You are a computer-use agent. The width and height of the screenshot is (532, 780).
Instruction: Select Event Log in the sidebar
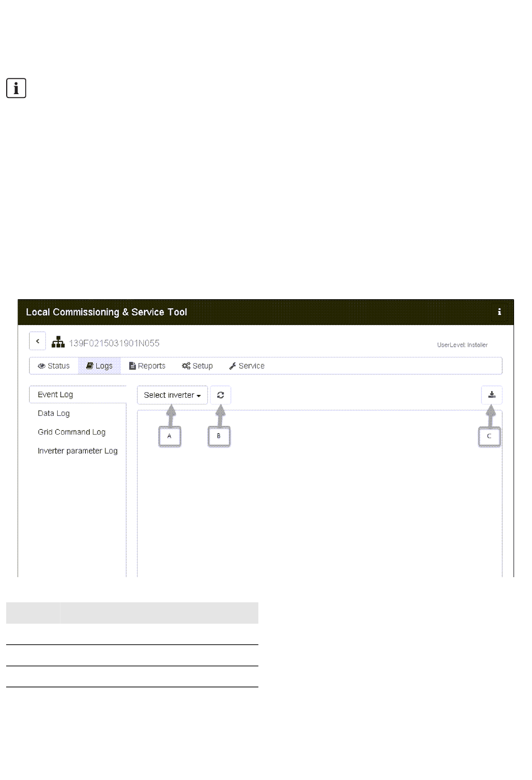[55, 394]
